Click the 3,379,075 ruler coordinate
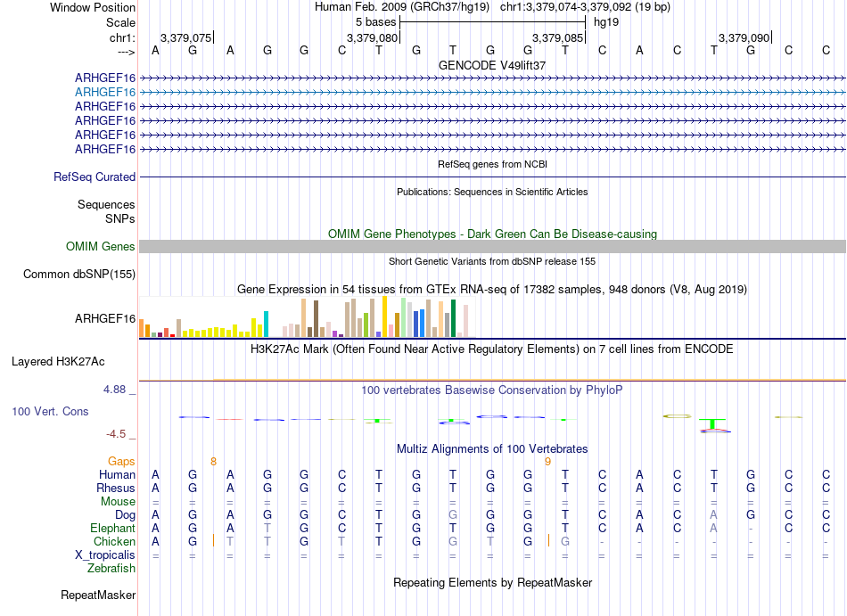847x616 pixels. point(185,37)
